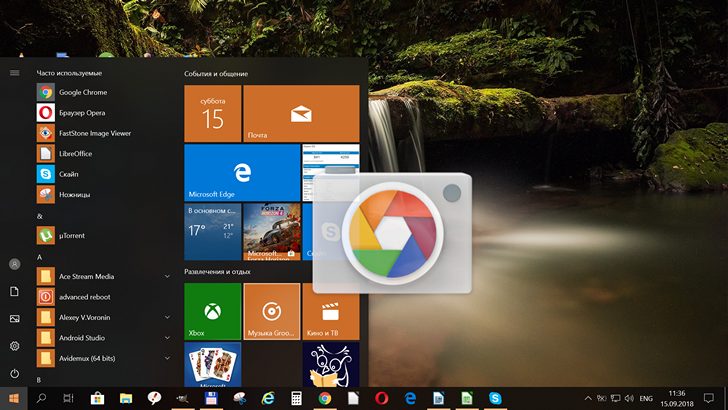Open Snipping Tool scissors icon on taskbar
Image resolution: width=728 pixels, height=410 pixels.
(240, 398)
